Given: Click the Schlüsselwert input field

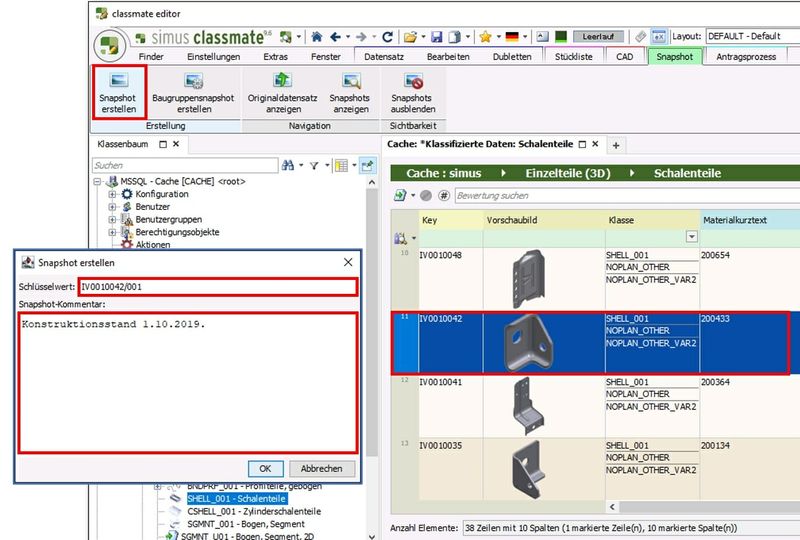Looking at the screenshot, I should point(218,287).
